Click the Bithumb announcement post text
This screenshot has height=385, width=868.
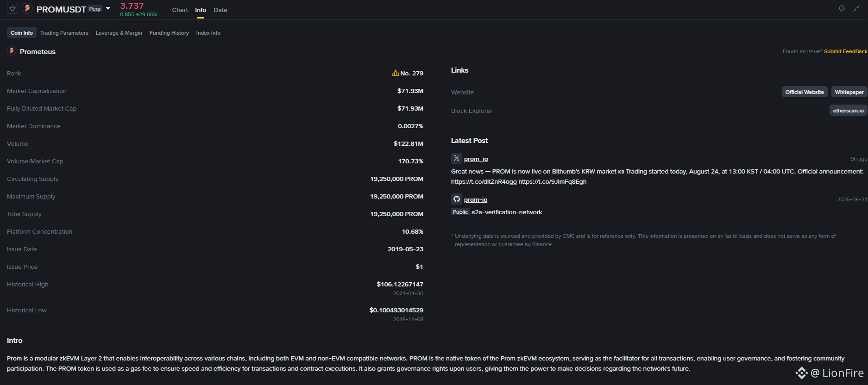tap(657, 176)
